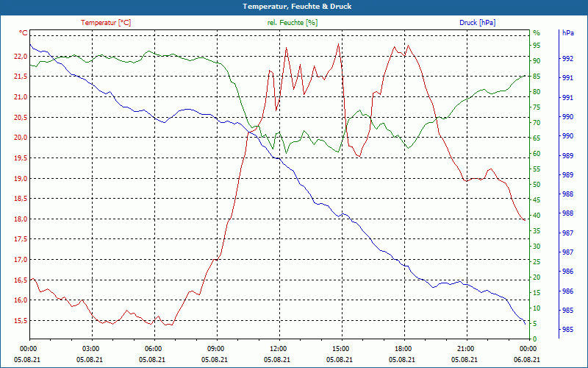
Task: Click the '19,0' temperature axis tick
Action: tap(21, 178)
